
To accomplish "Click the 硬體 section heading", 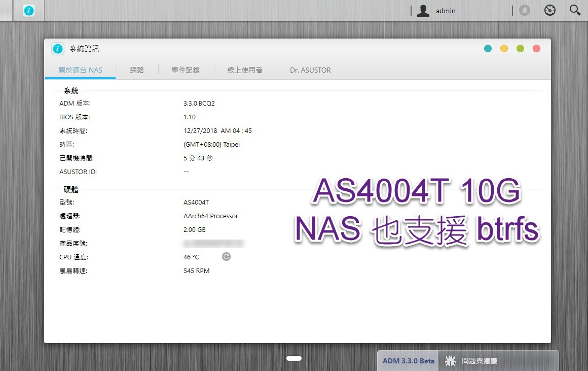I will [71, 189].
